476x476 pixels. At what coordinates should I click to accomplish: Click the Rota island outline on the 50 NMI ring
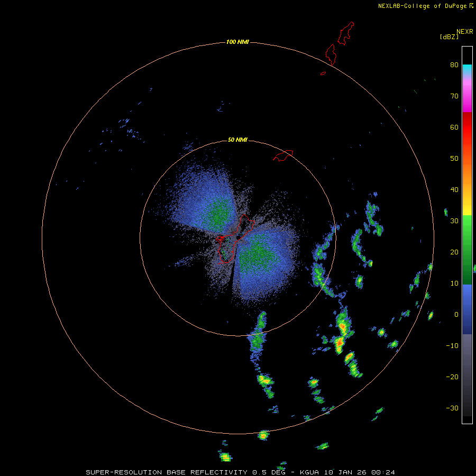pos(283,155)
